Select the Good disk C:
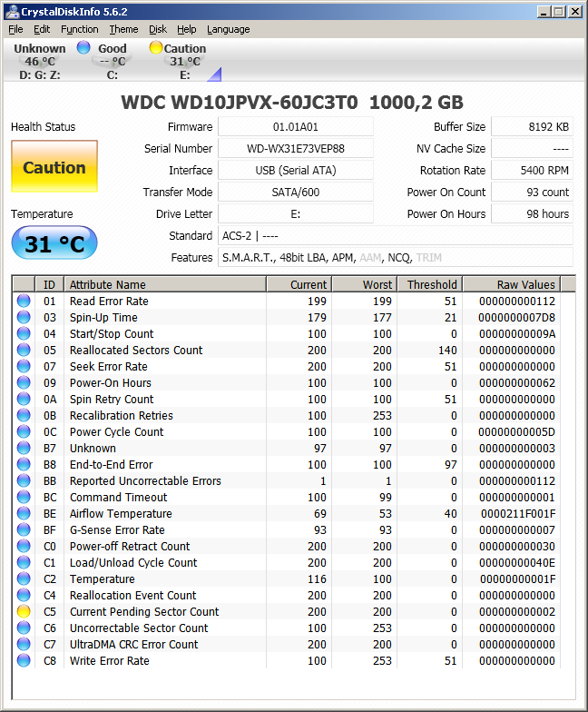Image resolution: width=588 pixels, height=712 pixels. (x=113, y=62)
